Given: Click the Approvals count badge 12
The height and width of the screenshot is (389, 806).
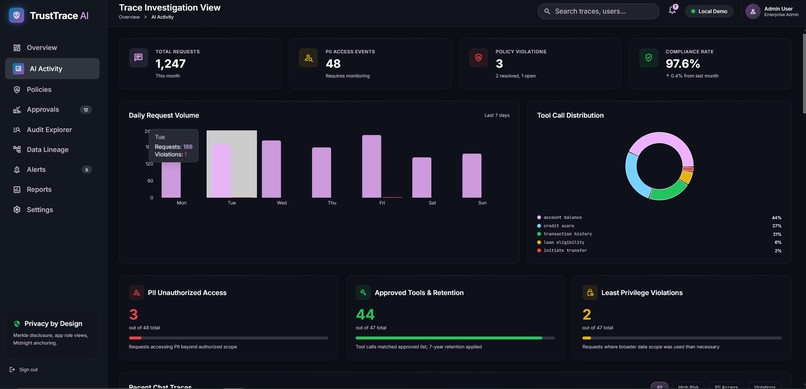Looking at the screenshot, I should 86,109.
